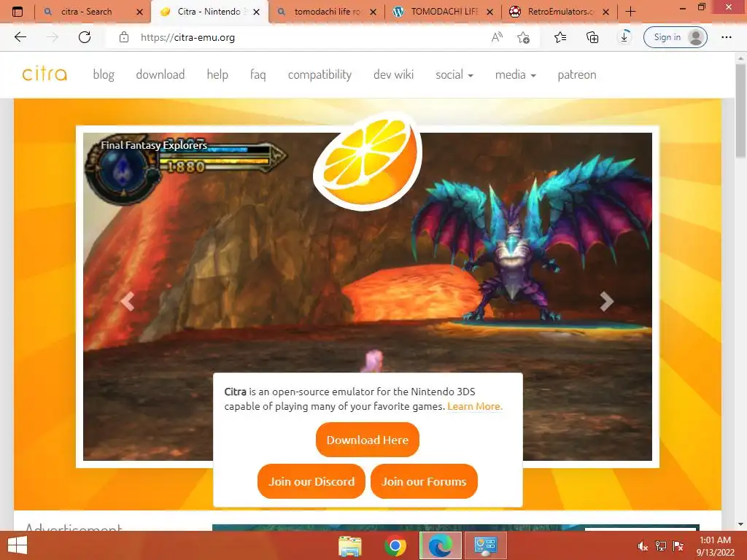This screenshot has width=747, height=560.
Task: Close the citra - Search tab
Action: pyautogui.click(x=139, y=12)
